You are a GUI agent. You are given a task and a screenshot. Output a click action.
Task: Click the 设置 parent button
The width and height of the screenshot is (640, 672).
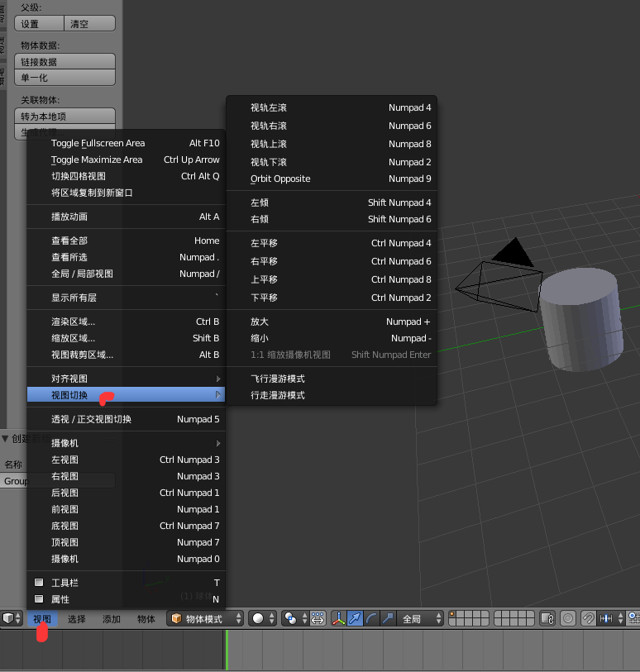[40, 24]
